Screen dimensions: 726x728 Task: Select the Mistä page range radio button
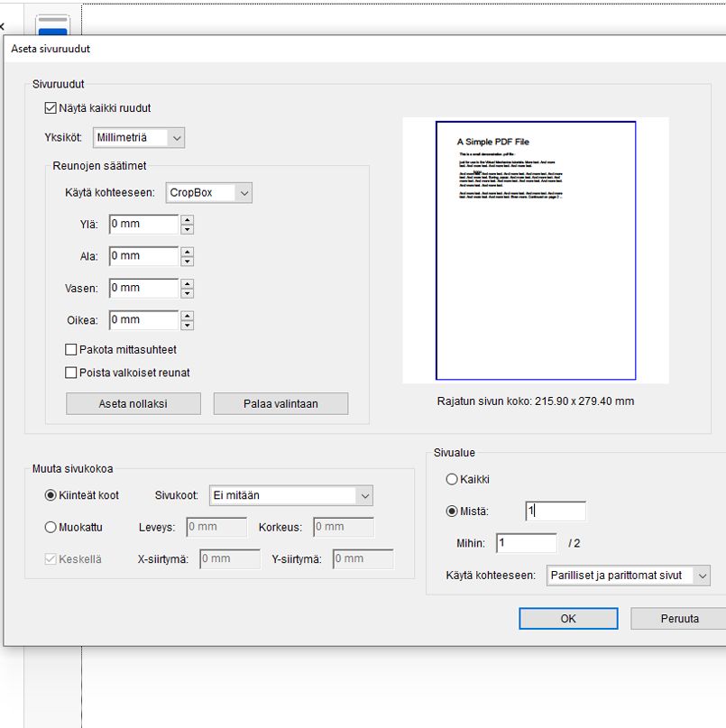point(452,511)
